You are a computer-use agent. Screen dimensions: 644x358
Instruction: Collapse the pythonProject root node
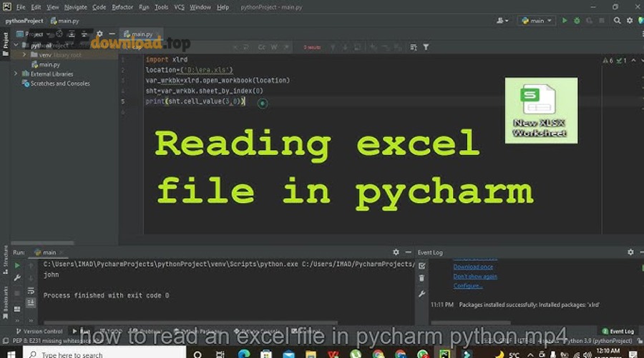pos(16,45)
